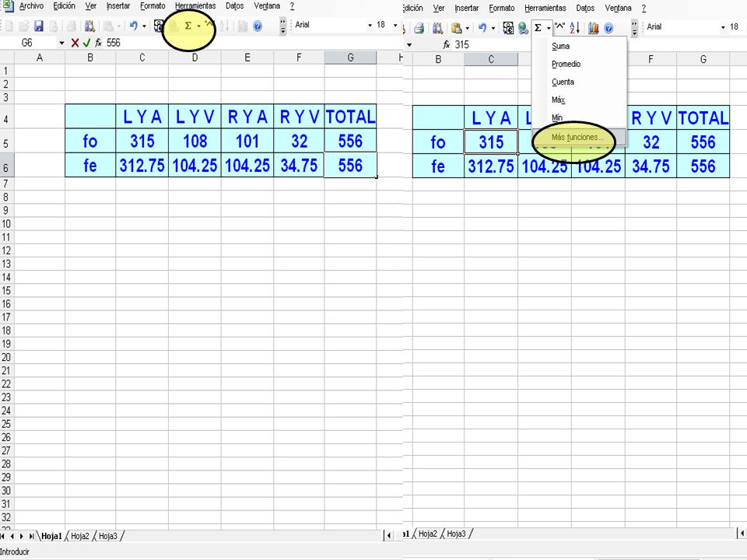Switch to Hoja2 sheet in left window

80,536
